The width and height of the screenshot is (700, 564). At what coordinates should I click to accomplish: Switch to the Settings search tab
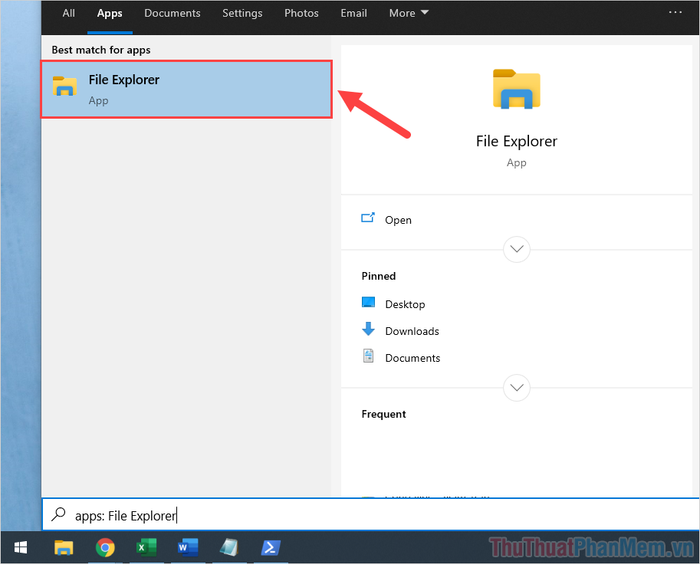click(242, 13)
